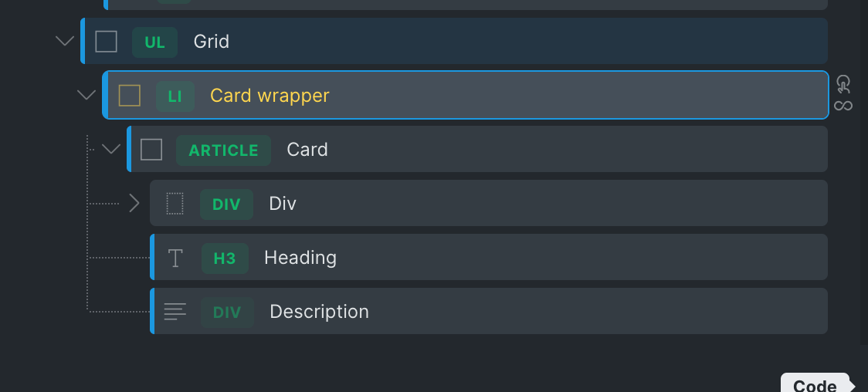Open the Code panel label
The width and height of the screenshot is (868, 392).
pyautogui.click(x=815, y=384)
